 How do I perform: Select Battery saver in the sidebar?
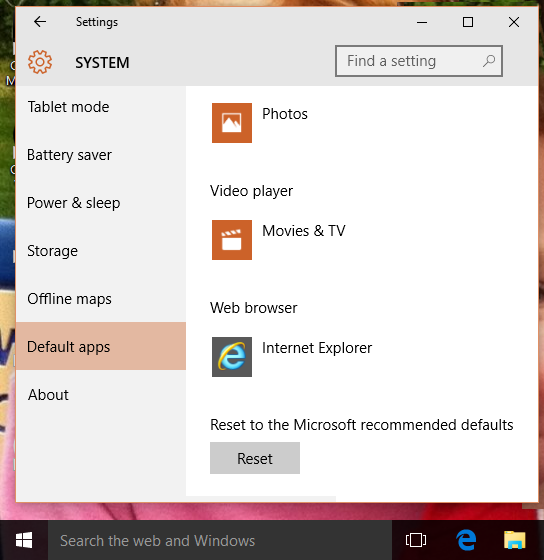click(x=101, y=155)
